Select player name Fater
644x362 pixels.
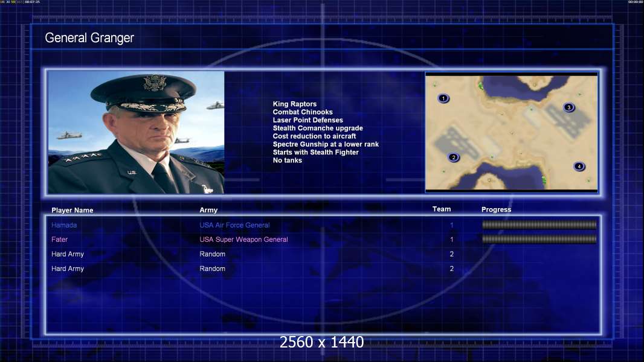[x=60, y=240]
